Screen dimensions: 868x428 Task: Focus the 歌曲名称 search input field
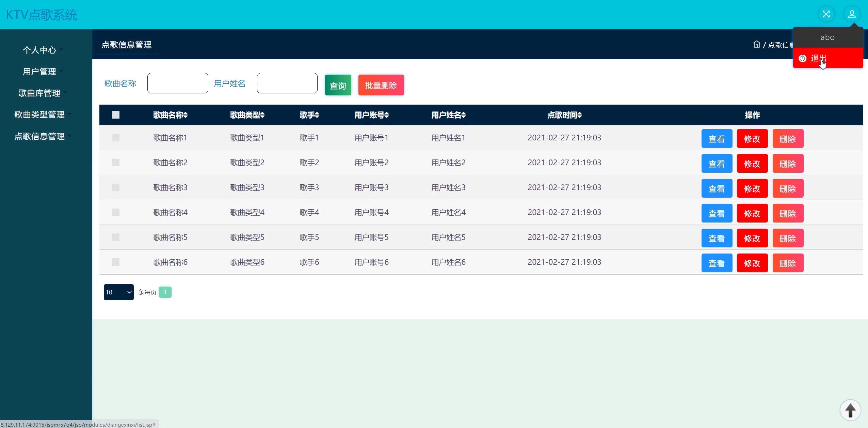178,83
